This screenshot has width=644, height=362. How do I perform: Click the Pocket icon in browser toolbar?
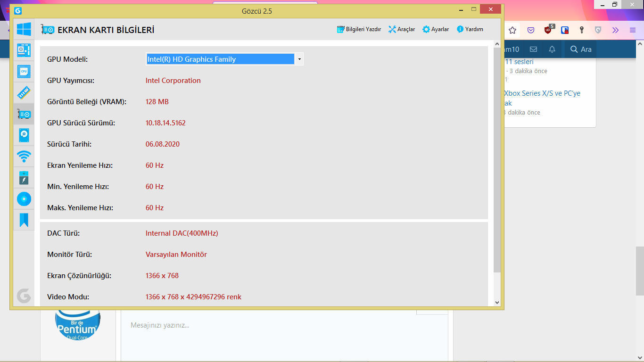click(x=531, y=30)
